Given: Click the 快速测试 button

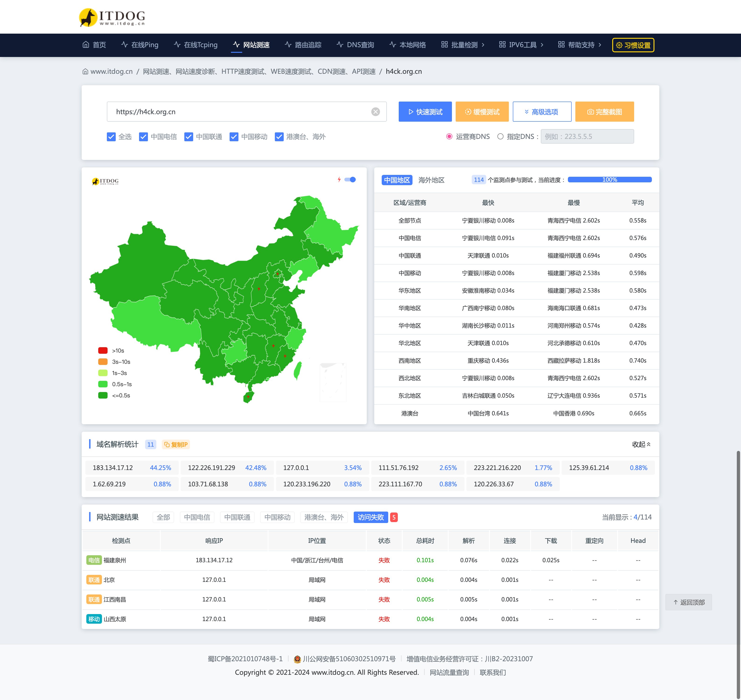Looking at the screenshot, I should (x=425, y=112).
